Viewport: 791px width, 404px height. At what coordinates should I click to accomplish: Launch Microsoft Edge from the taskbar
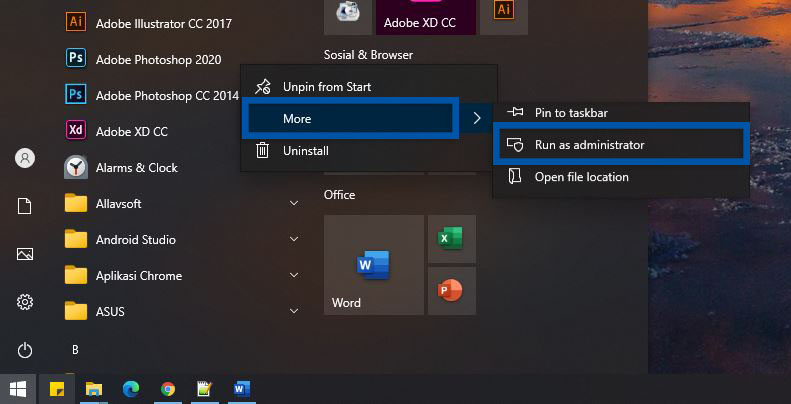coord(130,389)
